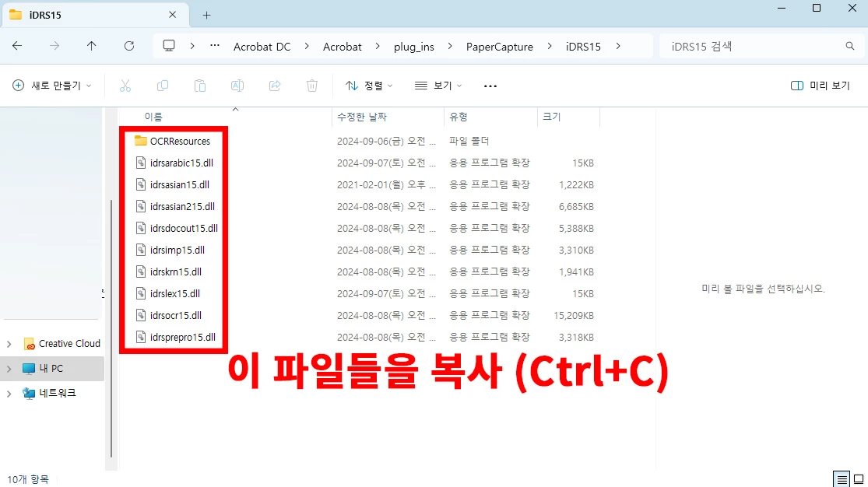Open the 정렬 sort dropdown
The height and width of the screenshot is (487, 868).
[x=369, y=86]
